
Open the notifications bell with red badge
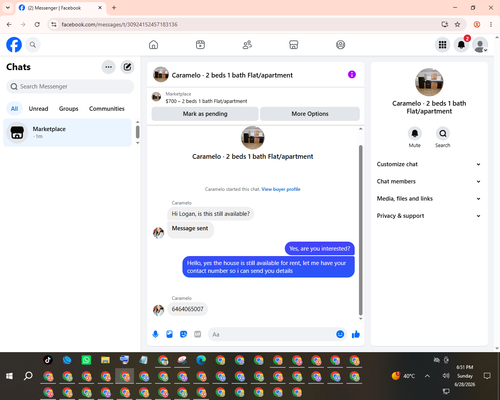(461, 45)
